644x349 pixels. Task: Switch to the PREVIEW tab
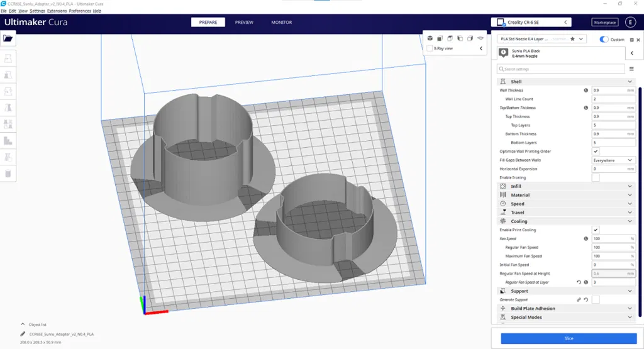pos(244,23)
